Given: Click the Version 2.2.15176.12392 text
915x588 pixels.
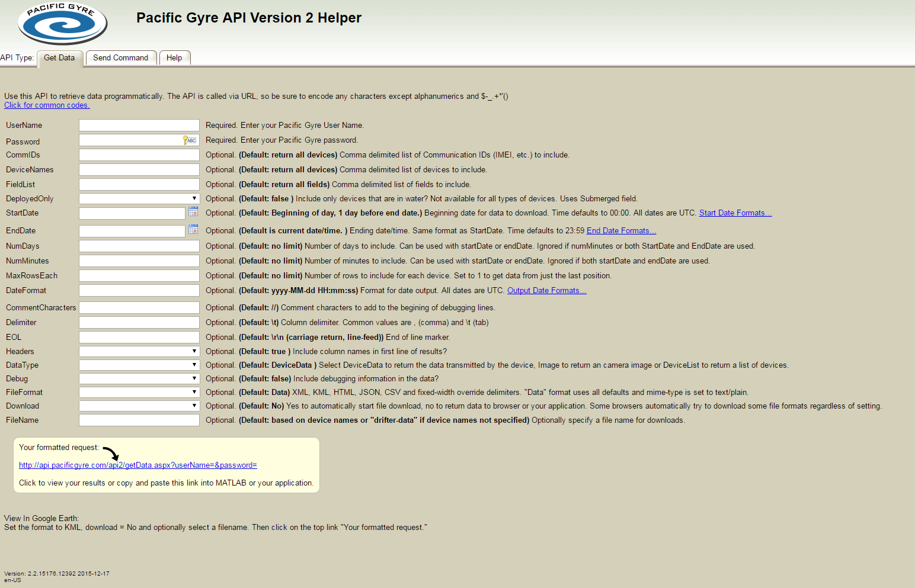Looking at the screenshot, I should pyautogui.click(x=57, y=574).
